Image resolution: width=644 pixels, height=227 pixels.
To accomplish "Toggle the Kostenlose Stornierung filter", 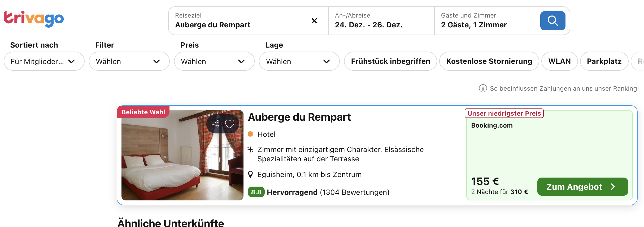I will tap(489, 61).
